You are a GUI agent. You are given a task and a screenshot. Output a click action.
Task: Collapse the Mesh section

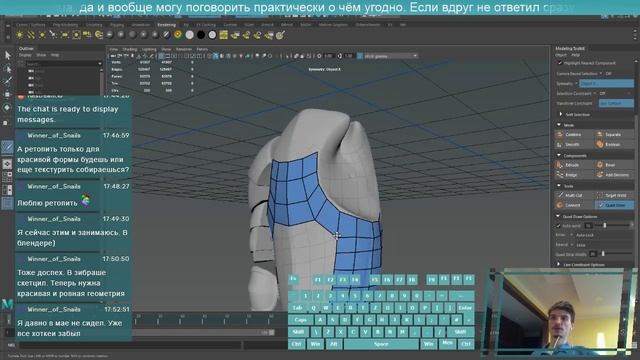pos(559,125)
